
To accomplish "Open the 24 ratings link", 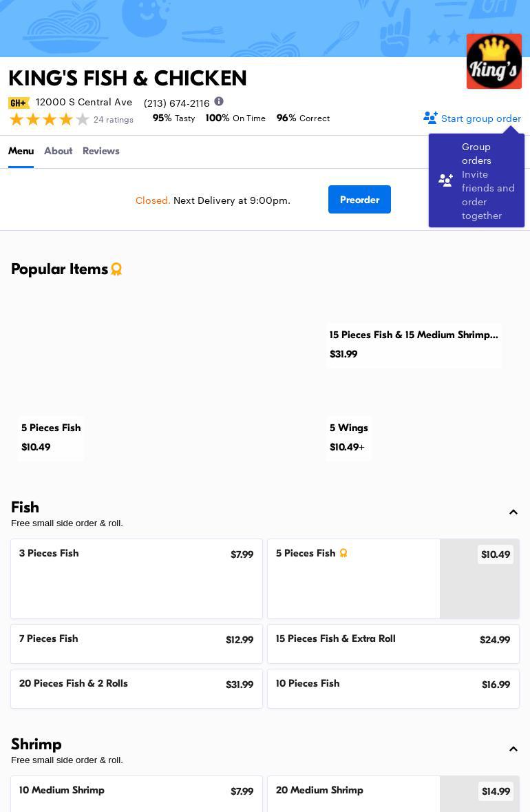I will 113,120.
